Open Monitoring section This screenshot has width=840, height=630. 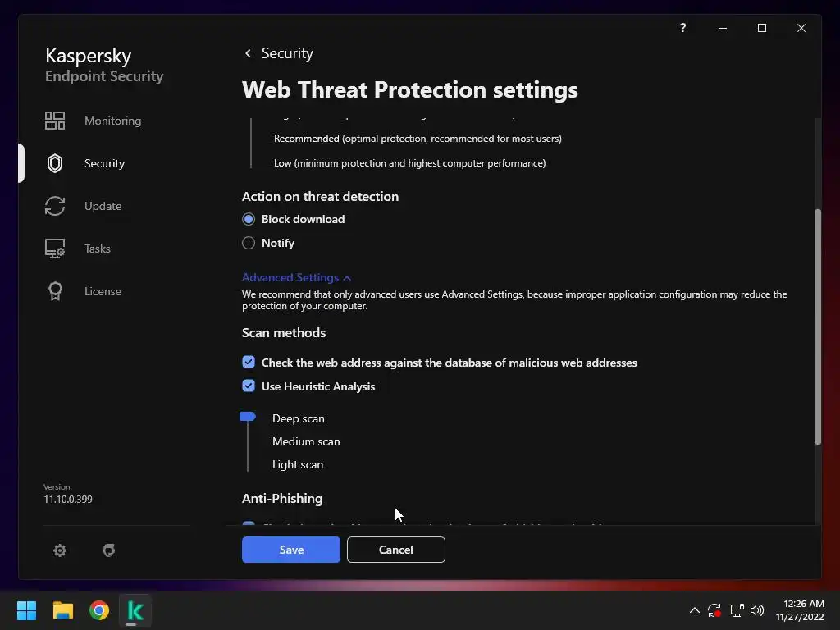pos(112,121)
